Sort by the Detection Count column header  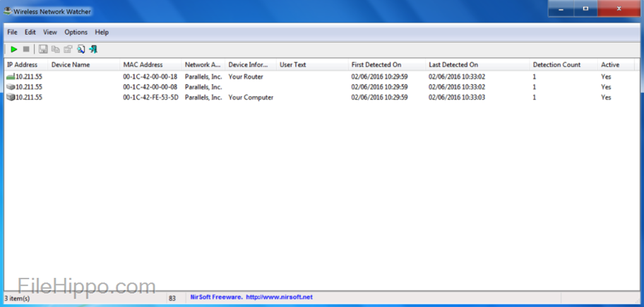click(x=556, y=64)
